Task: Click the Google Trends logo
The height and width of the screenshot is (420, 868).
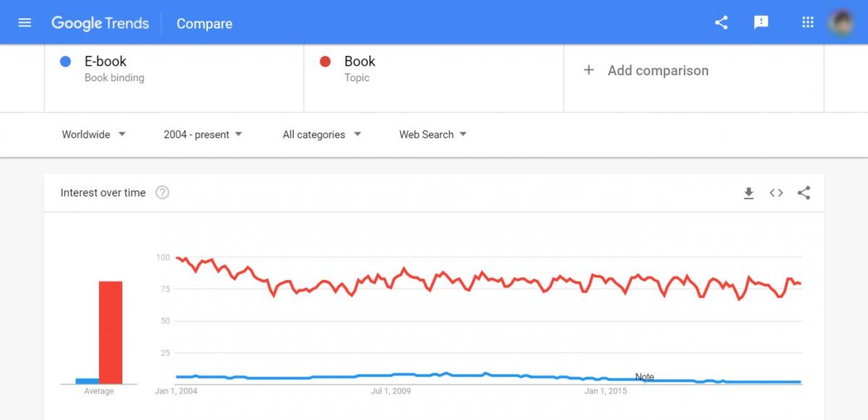Action: (x=100, y=23)
